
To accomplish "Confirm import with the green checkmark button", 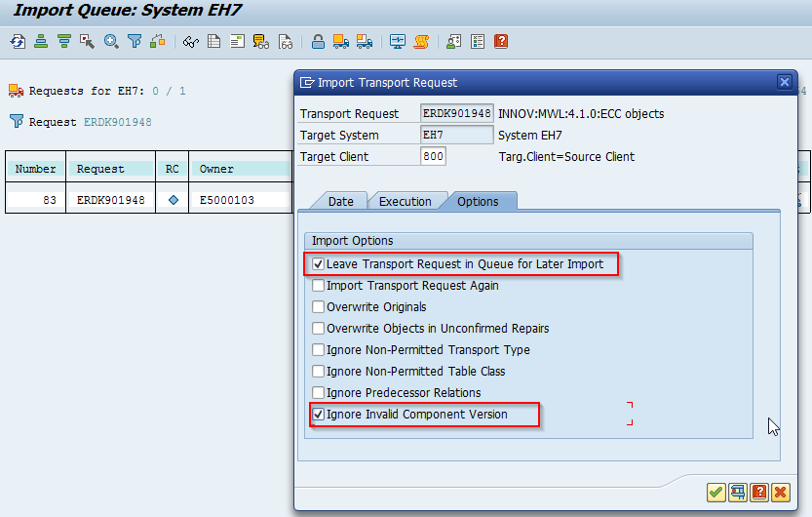I will 716,492.
